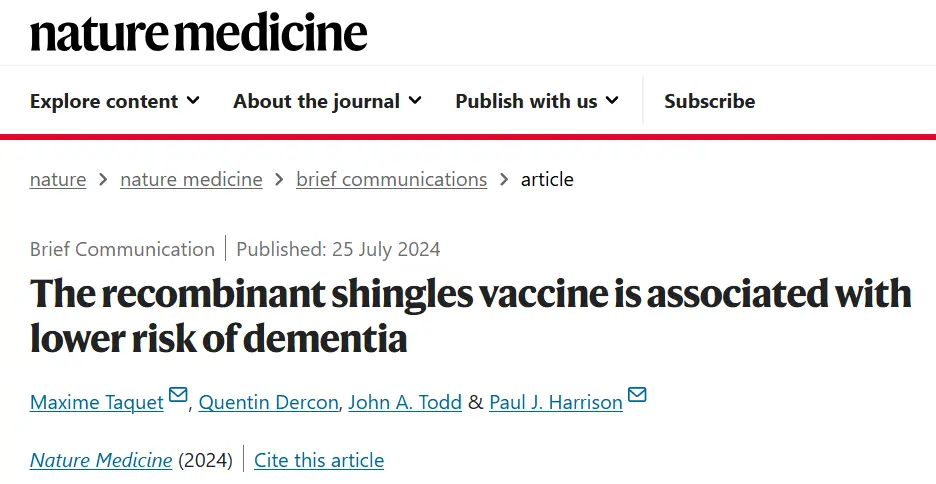Click the Subscribe link
The image size is (936, 484).
tap(709, 101)
